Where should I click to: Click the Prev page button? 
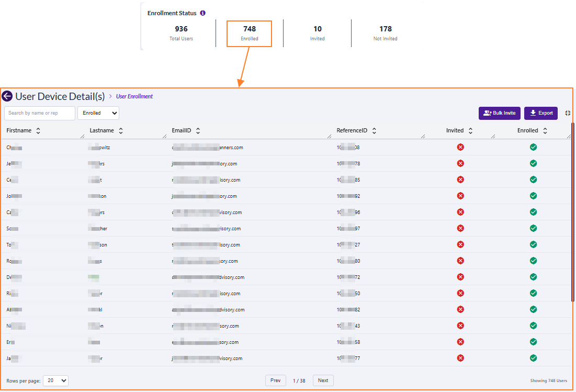coord(275,380)
